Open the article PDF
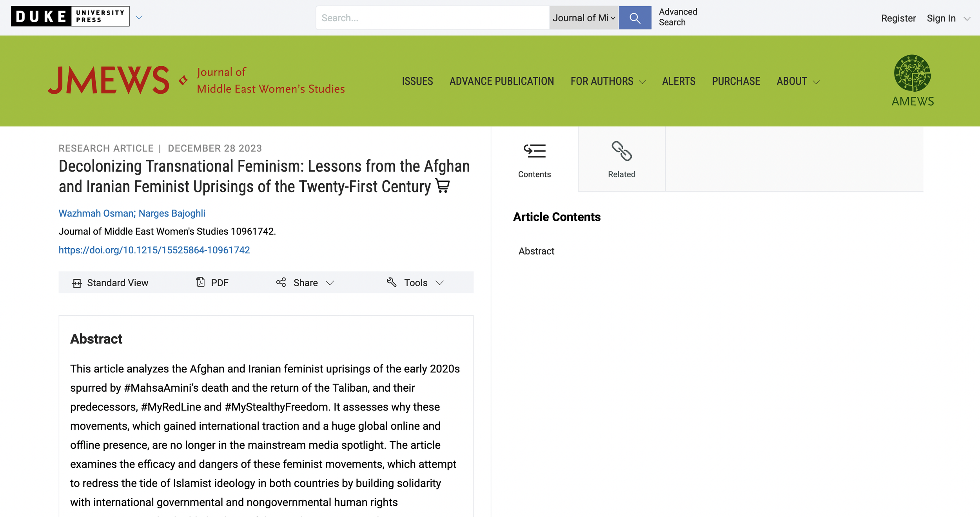The width and height of the screenshot is (980, 517). click(x=212, y=283)
